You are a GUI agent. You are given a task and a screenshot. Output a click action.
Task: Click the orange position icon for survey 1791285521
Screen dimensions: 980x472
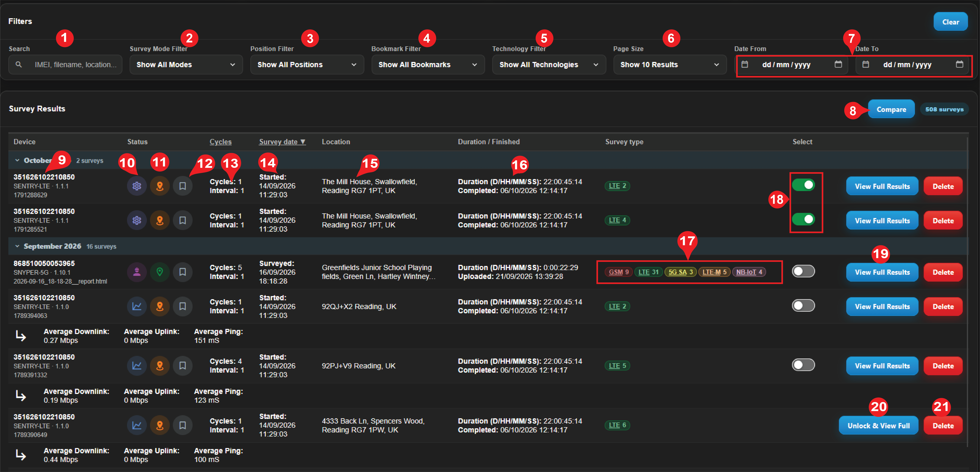point(160,220)
